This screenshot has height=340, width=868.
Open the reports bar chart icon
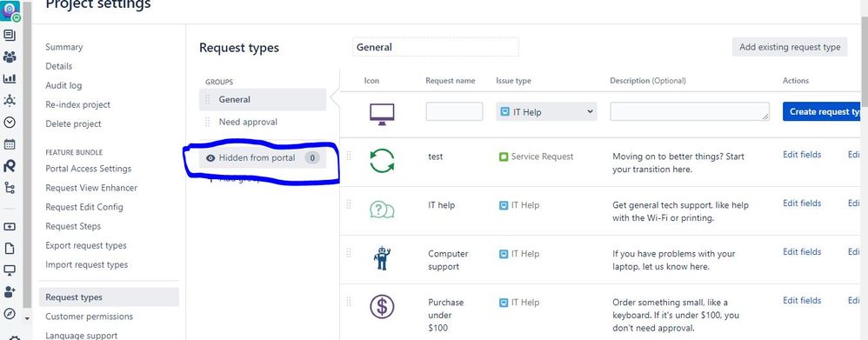pos(10,78)
